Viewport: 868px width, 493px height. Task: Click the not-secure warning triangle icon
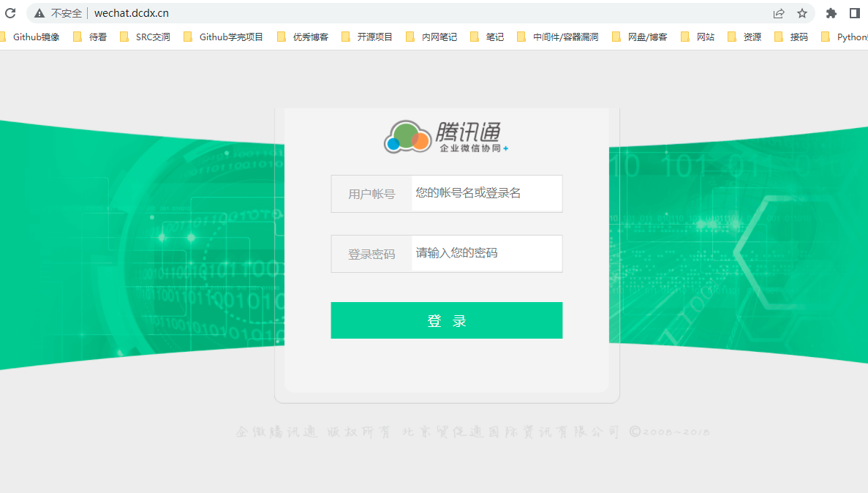coord(39,13)
